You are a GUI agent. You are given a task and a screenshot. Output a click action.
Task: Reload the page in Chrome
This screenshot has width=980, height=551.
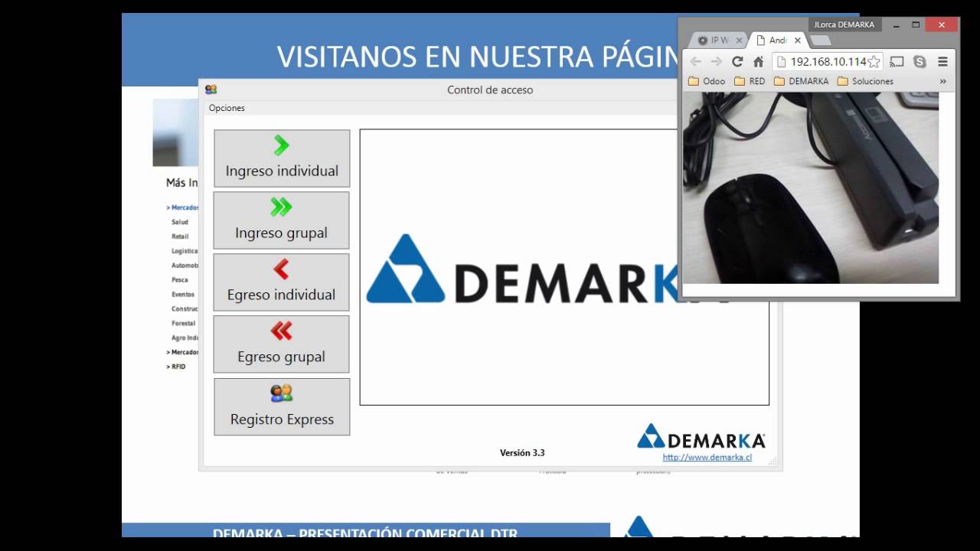(x=737, y=62)
